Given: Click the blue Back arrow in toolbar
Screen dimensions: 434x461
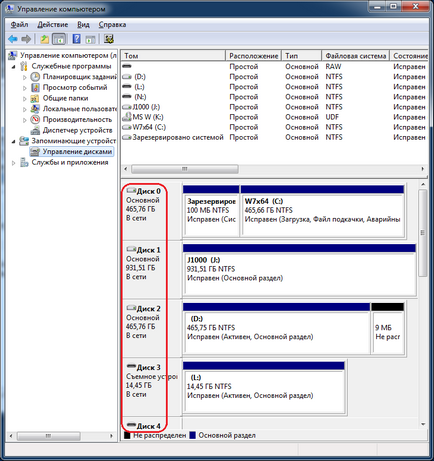Looking at the screenshot, I should [x=13, y=39].
